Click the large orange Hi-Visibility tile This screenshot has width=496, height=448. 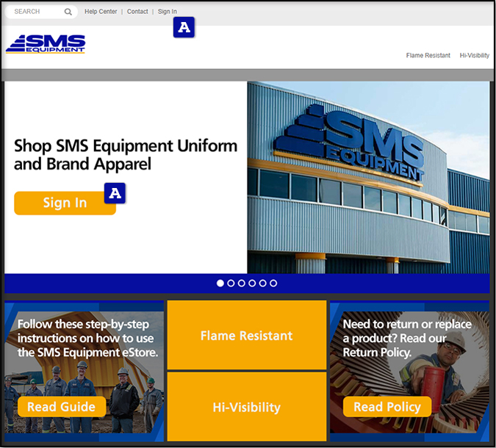246,406
